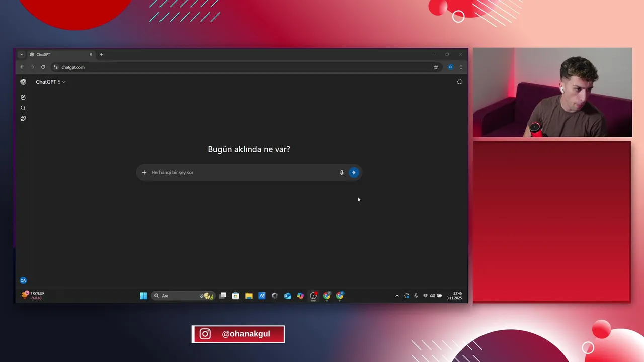Open the Chrome three-dot menu
644x362 pixels.
click(x=461, y=67)
